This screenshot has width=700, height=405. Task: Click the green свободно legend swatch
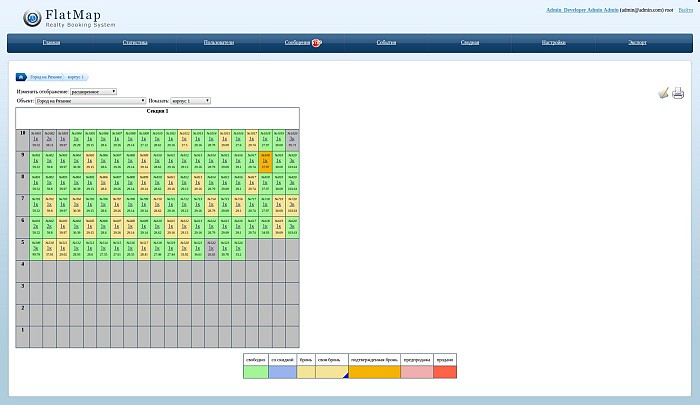click(x=256, y=371)
